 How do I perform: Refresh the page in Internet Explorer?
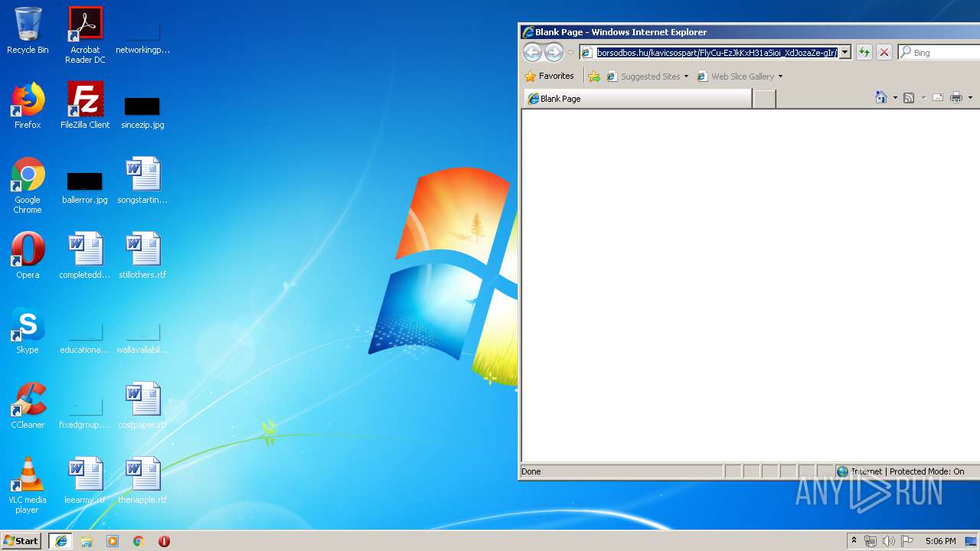point(864,52)
